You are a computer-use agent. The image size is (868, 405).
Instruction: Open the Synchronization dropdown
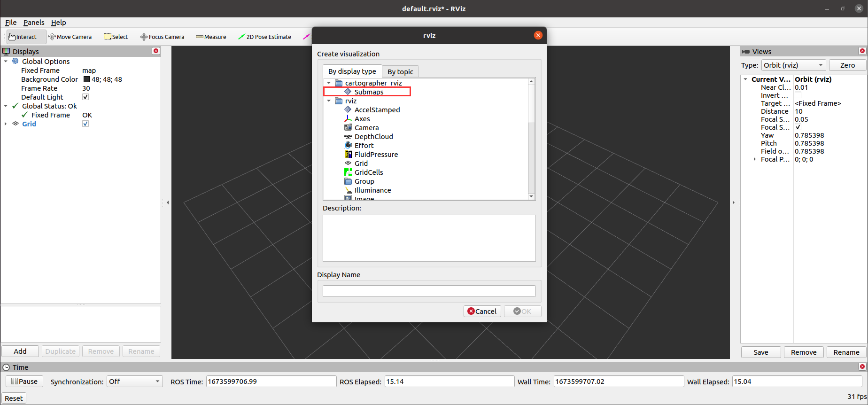(x=134, y=381)
